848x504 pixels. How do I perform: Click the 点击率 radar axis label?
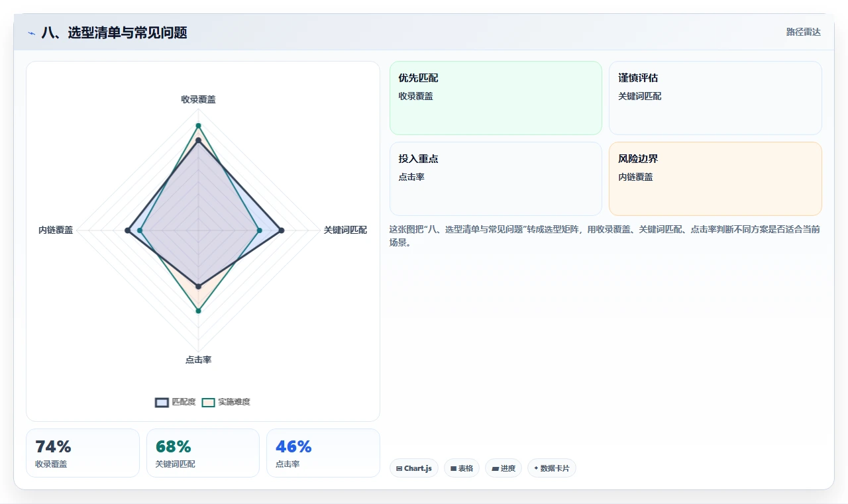[x=198, y=360]
